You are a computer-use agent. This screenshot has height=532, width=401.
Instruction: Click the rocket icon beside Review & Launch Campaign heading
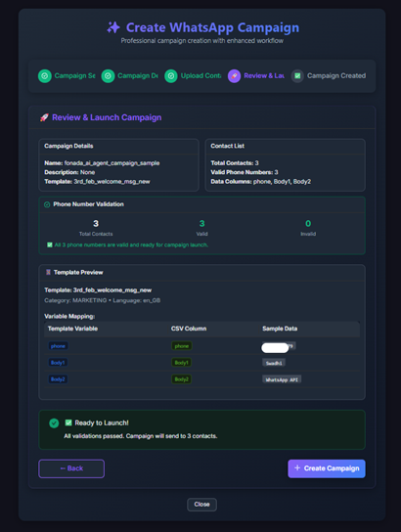(44, 117)
